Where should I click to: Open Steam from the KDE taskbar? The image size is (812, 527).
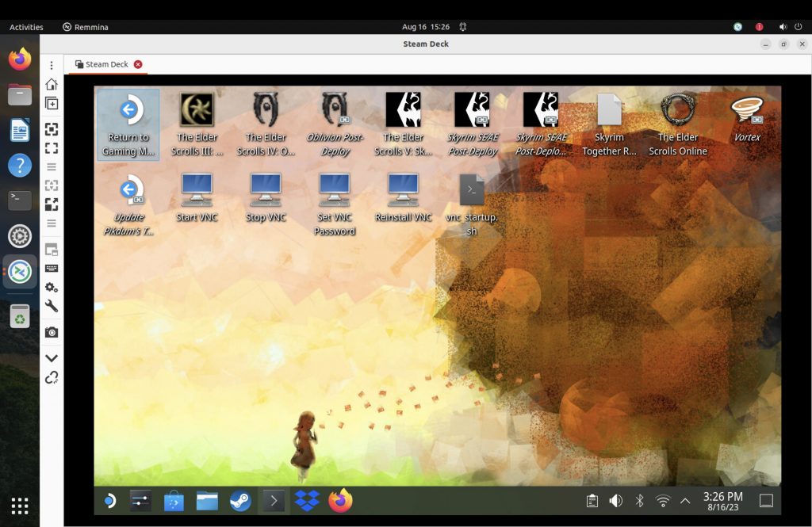coord(240,501)
